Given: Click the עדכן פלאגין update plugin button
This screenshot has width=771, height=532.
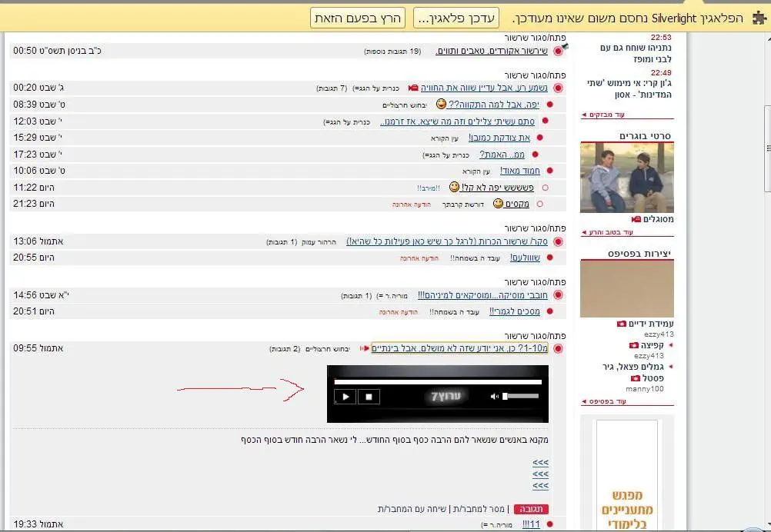Looking at the screenshot, I should click(x=456, y=18).
